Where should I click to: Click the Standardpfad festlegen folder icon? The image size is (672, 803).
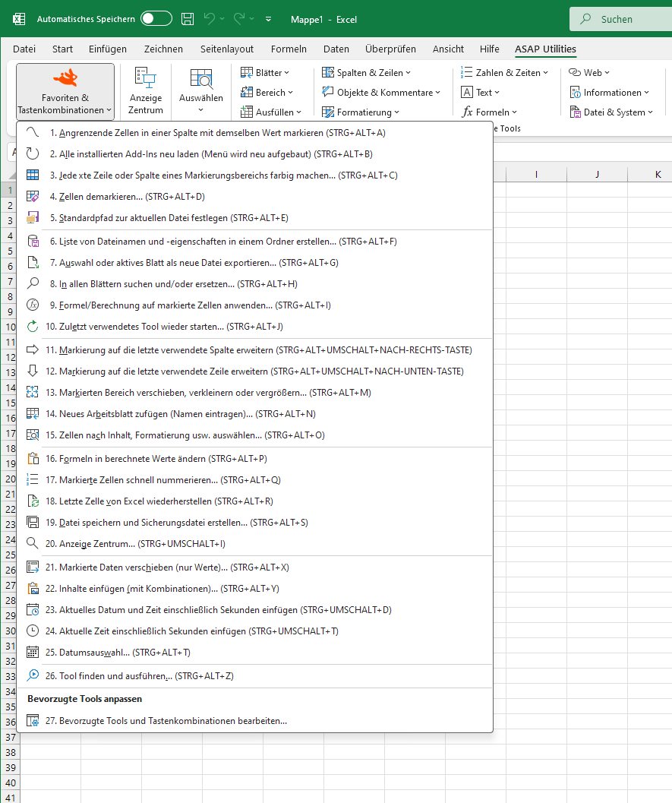[32, 217]
